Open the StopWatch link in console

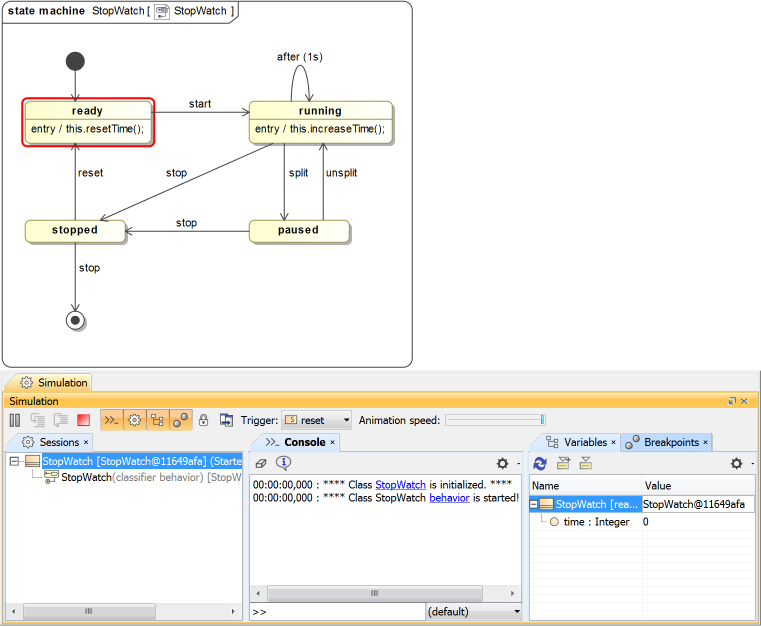[x=400, y=484]
